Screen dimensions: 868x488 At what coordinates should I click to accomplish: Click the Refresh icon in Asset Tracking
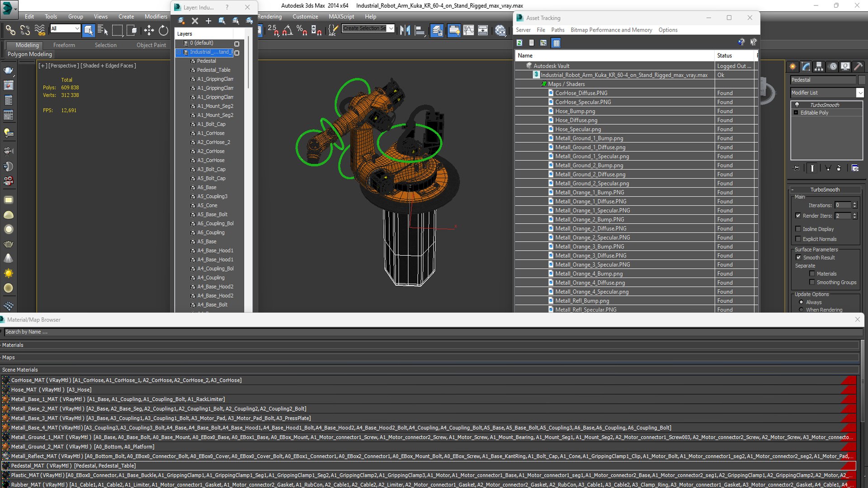(519, 43)
